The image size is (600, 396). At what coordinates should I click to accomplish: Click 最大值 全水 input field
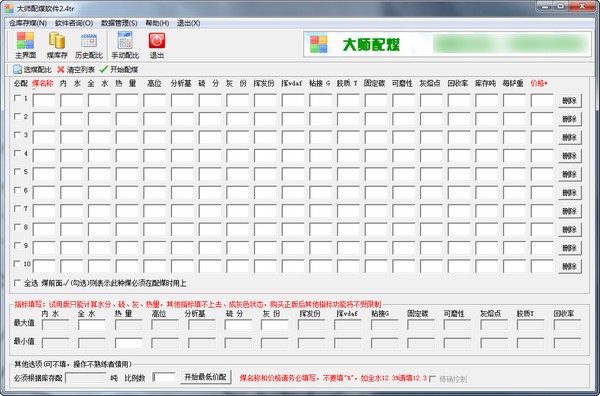pyautogui.click(x=92, y=324)
